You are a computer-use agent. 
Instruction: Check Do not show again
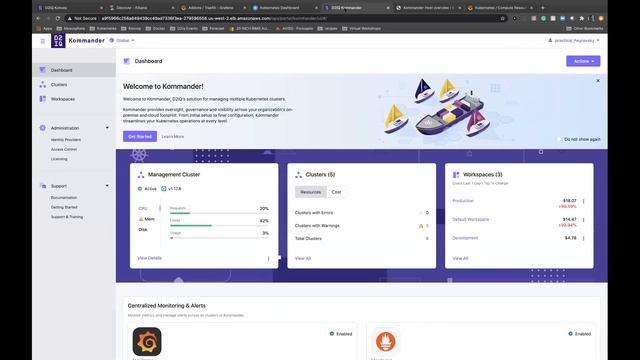[560, 139]
